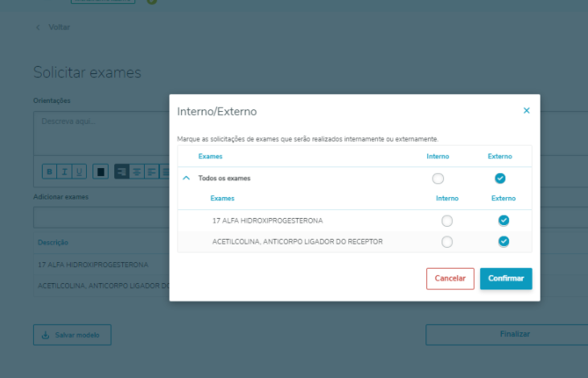588x378 pixels.
Task: Select Interno for Todos os exames
Action: point(438,179)
